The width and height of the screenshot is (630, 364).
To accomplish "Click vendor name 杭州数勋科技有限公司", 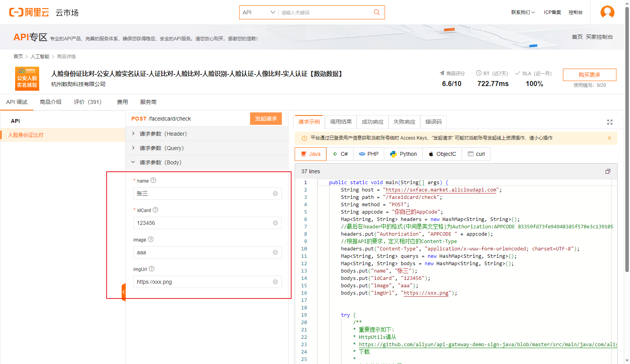I will click(78, 84).
